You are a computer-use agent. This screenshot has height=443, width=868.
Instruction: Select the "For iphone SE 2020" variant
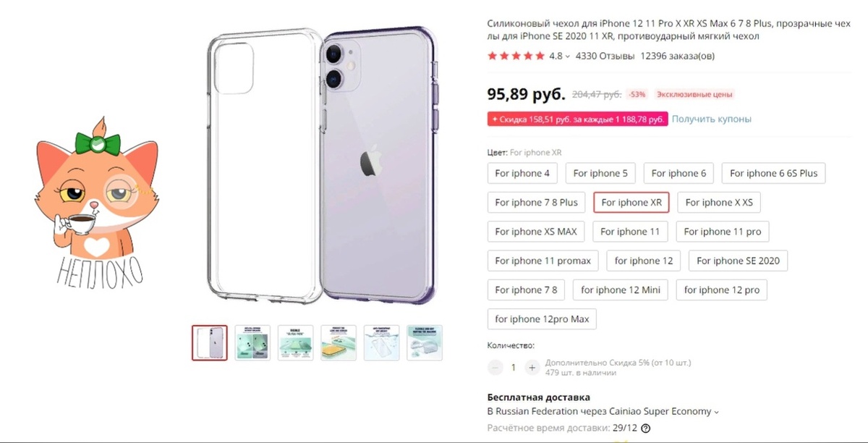[738, 261]
